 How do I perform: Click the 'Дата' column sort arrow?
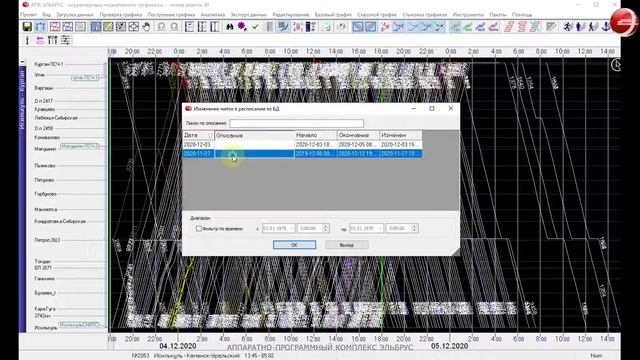tap(211, 135)
